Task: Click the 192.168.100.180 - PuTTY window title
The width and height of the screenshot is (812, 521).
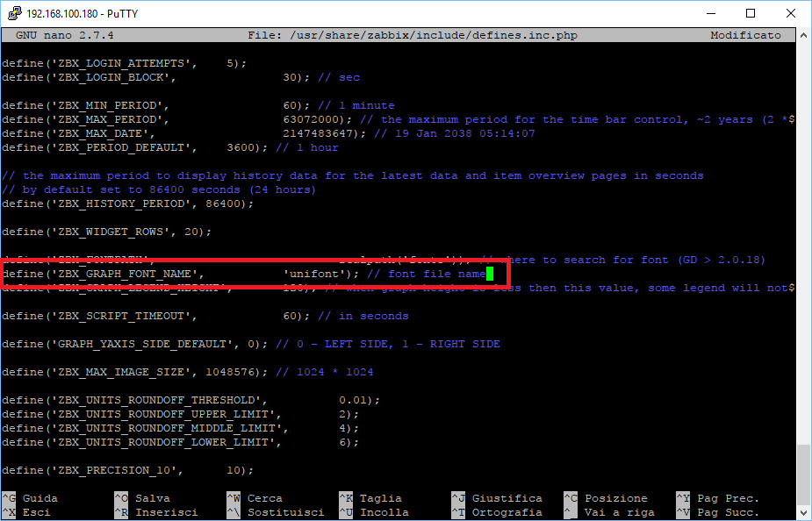Action: coord(82,13)
